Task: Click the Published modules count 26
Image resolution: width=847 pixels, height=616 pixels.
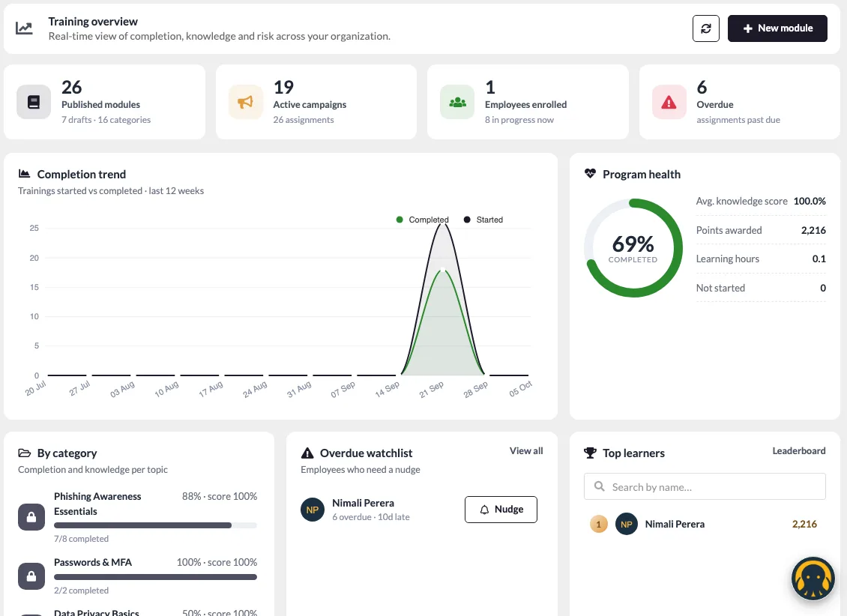Action: pos(72,87)
